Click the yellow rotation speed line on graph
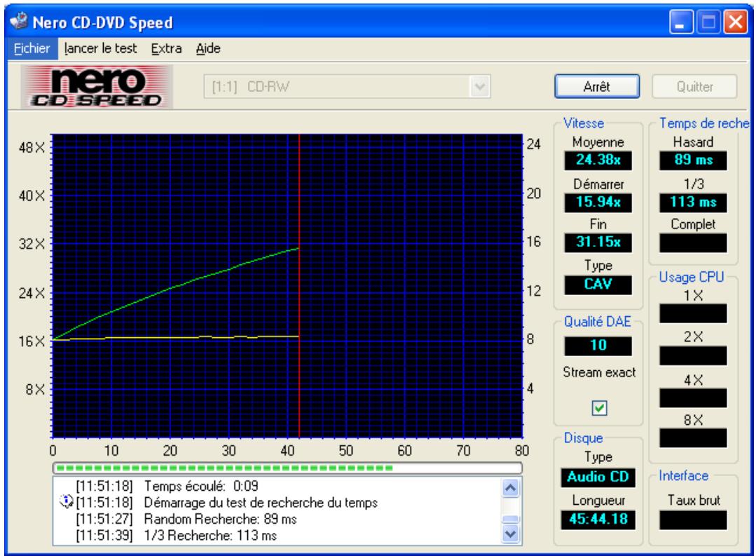756x556 pixels. [176, 338]
